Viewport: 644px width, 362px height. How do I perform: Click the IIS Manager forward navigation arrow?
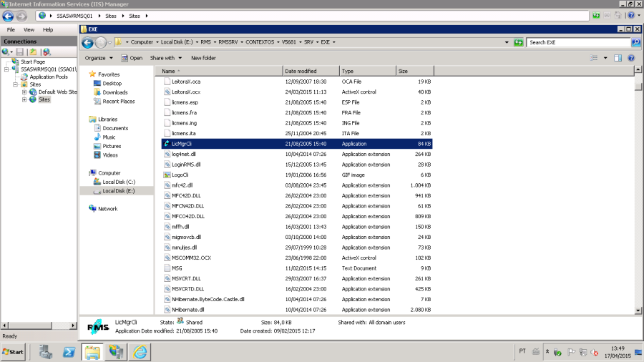tap(21, 16)
